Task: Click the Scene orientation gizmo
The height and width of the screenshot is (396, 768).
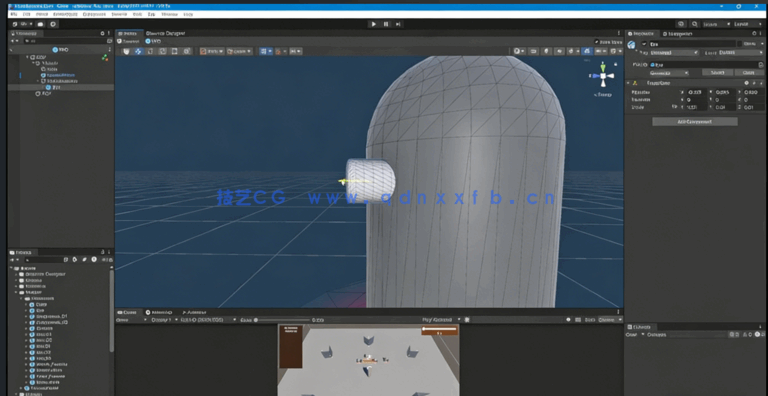Action: pos(603,76)
